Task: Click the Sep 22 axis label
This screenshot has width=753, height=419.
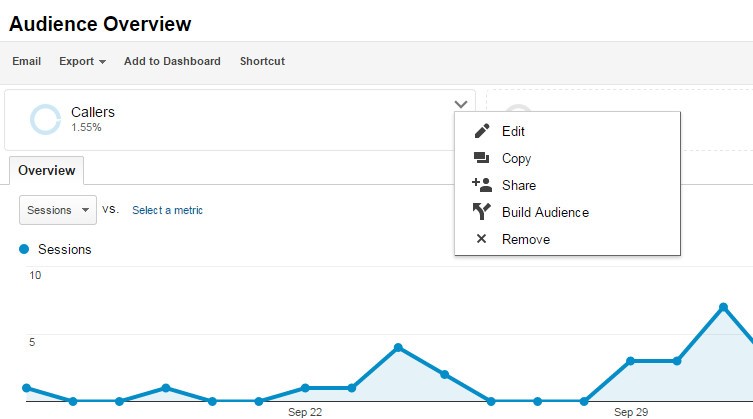Action: (305, 412)
